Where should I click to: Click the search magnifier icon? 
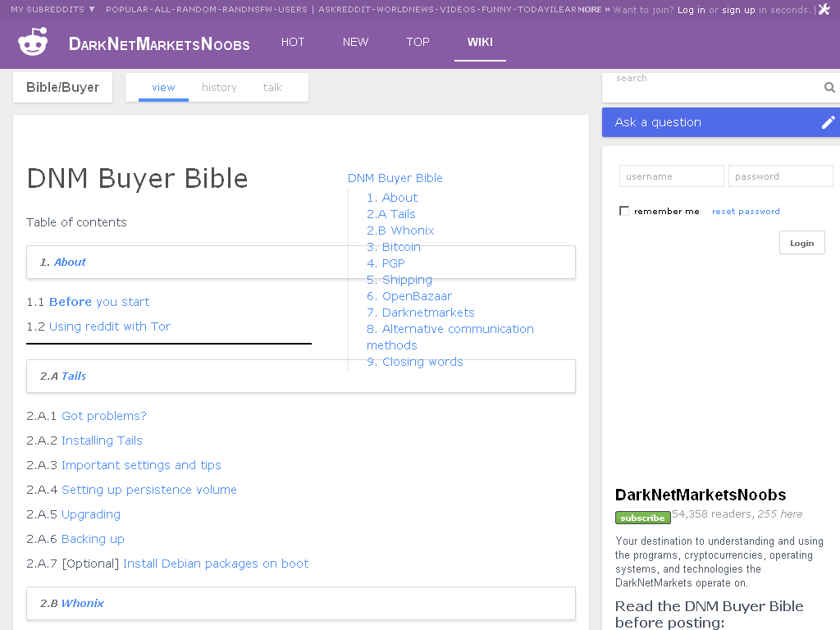(x=829, y=87)
